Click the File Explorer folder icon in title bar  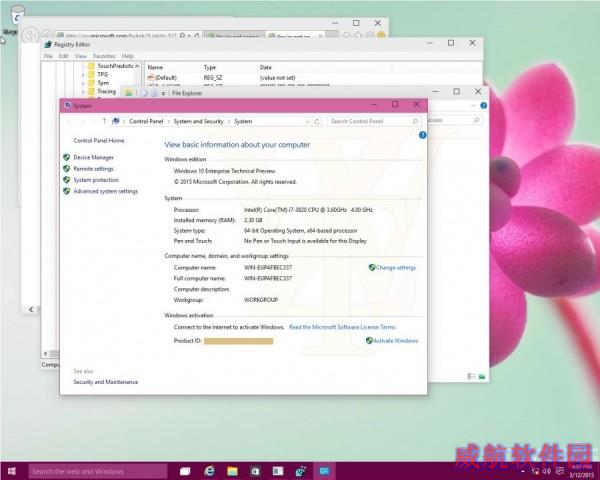point(128,93)
